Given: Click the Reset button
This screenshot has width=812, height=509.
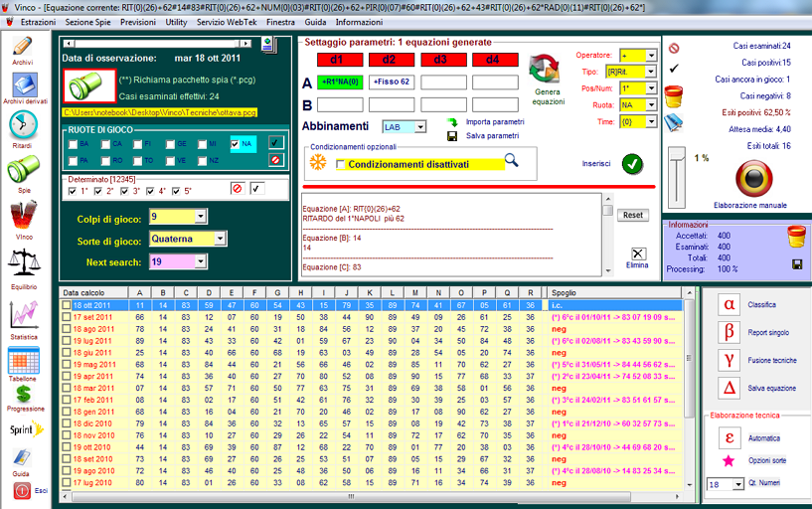Looking at the screenshot, I should [633, 215].
